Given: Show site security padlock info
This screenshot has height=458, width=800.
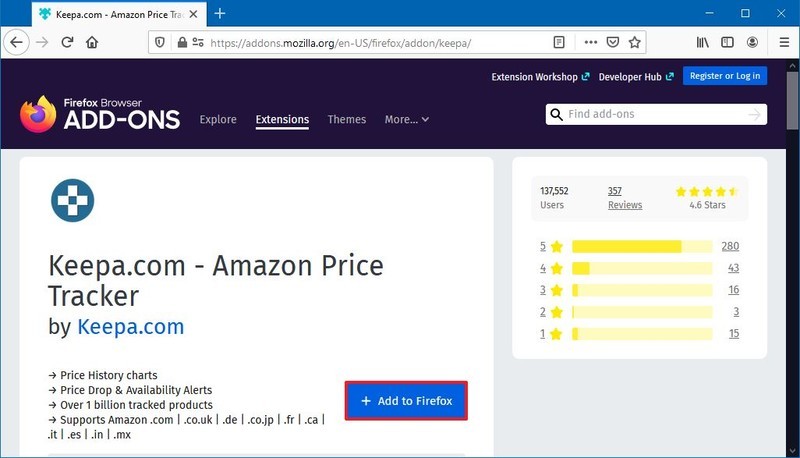Looking at the screenshot, I should 182,42.
